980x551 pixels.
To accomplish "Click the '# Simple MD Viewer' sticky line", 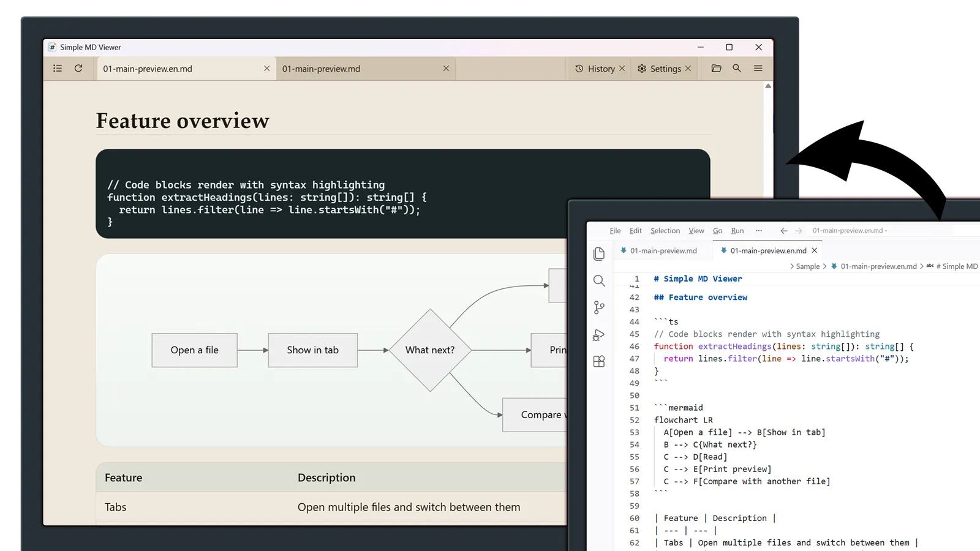I will click(698, 279).
